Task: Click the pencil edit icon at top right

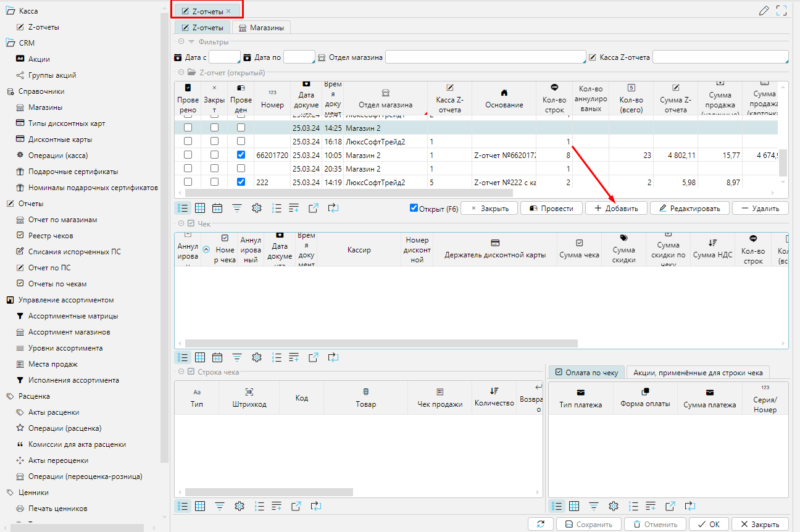Action: click(764, 10)
